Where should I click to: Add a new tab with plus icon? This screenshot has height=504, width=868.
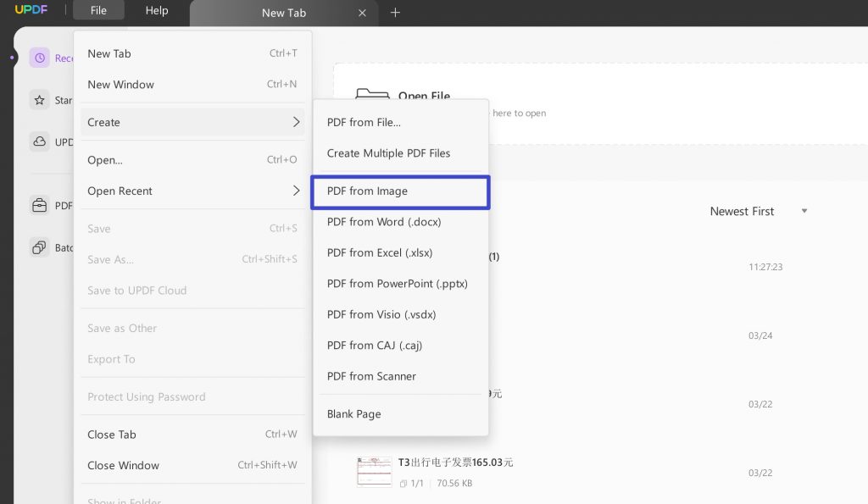(395, 12)
